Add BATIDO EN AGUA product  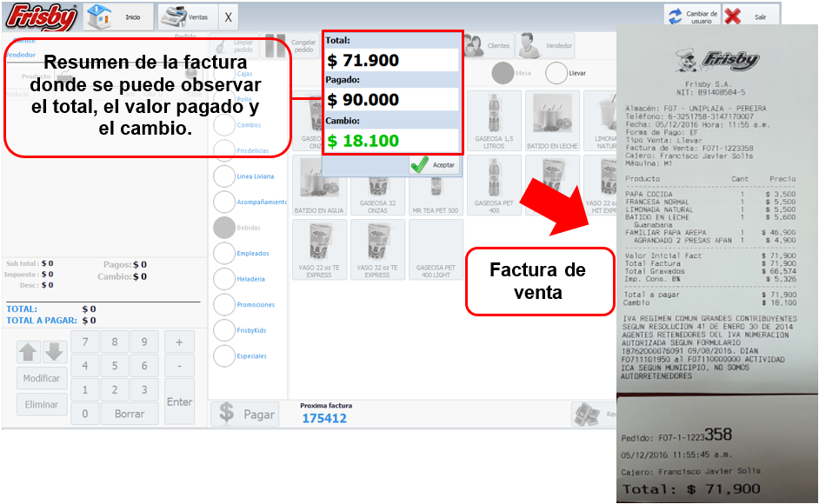tap(319, 185)
